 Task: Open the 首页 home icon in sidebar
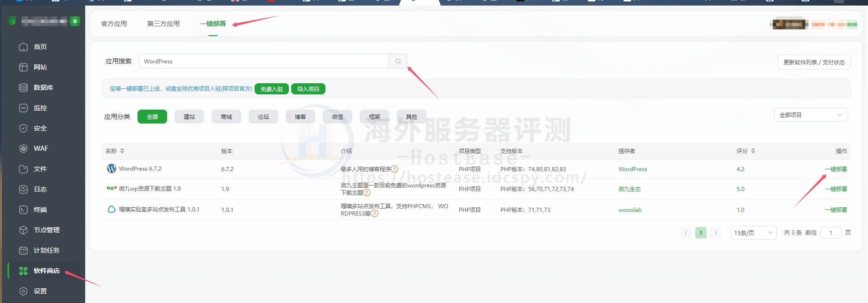click(23, 47)
